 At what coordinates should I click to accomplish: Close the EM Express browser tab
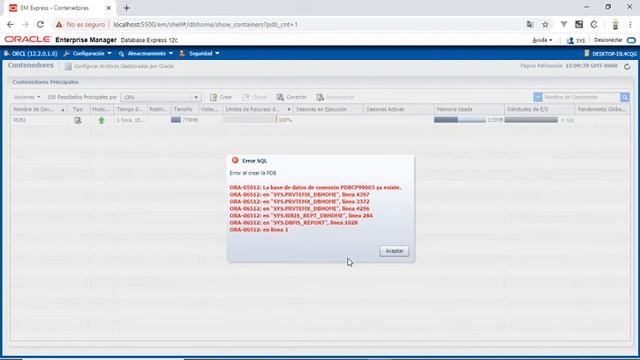click(x=109, y=8)
